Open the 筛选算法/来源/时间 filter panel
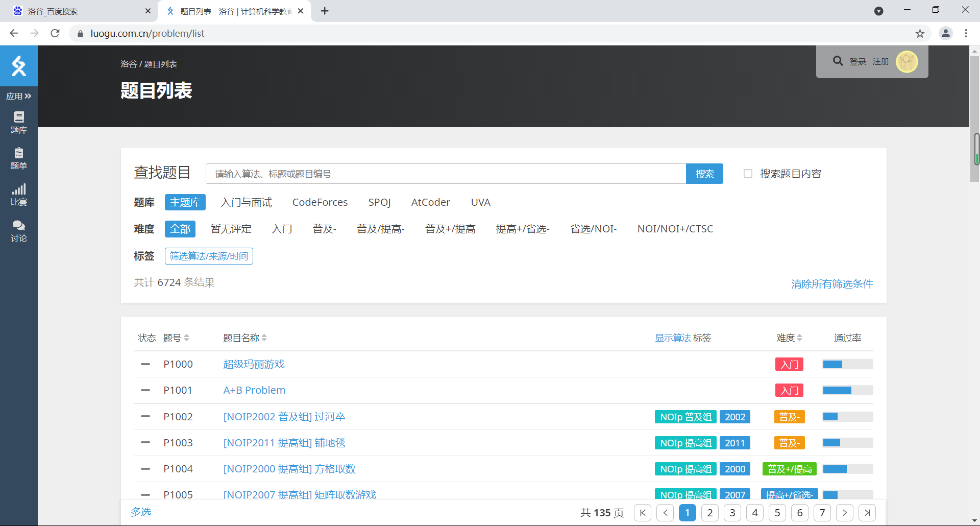Image resolution: width=980 pixels, height=526 pixels. [x=208, y=256]
